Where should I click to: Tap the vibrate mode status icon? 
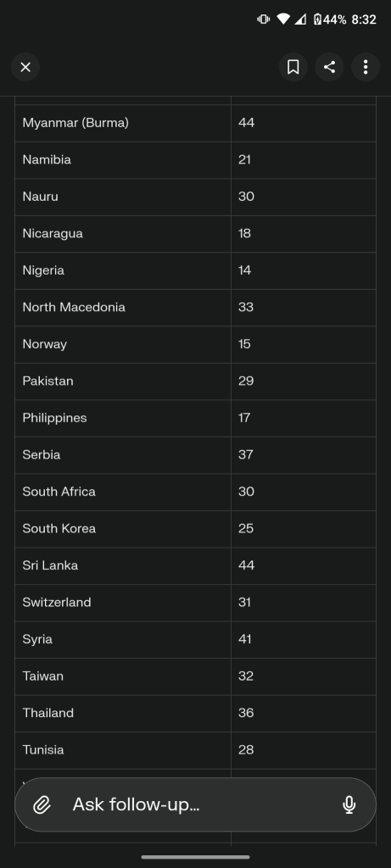(x=263, y=19)
